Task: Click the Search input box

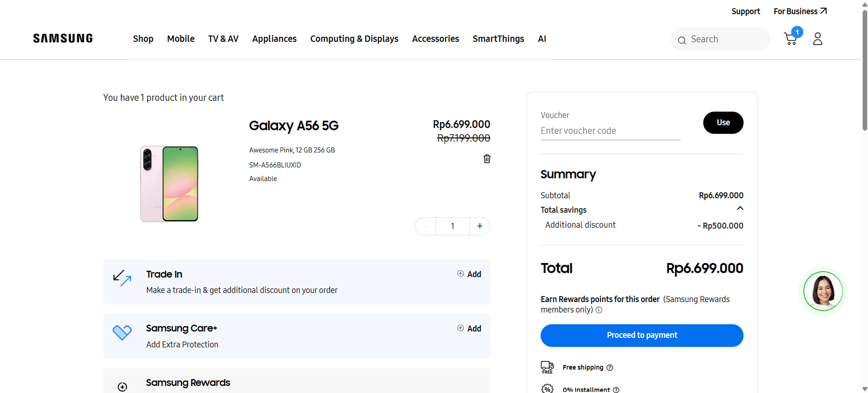Action: 720,39
